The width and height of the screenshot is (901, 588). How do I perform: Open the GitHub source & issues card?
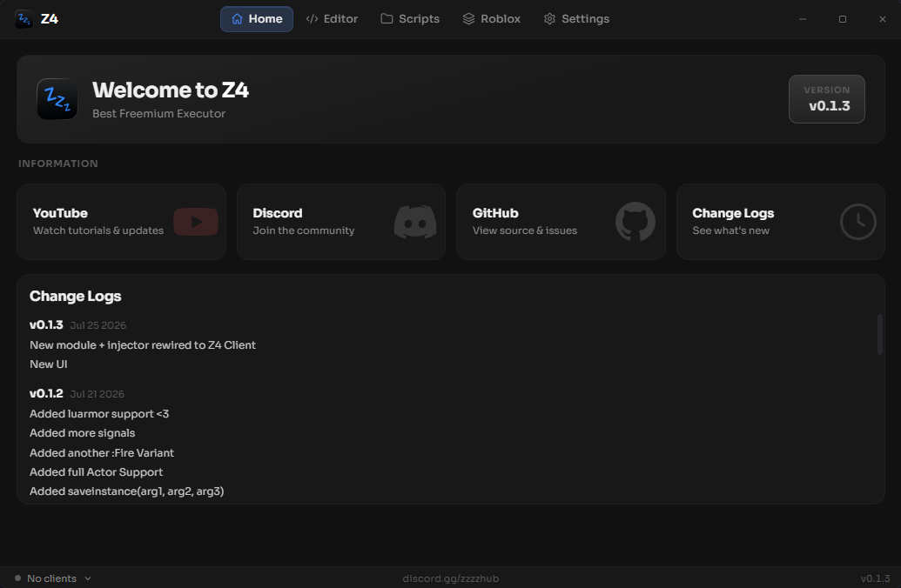click(561, 222)
